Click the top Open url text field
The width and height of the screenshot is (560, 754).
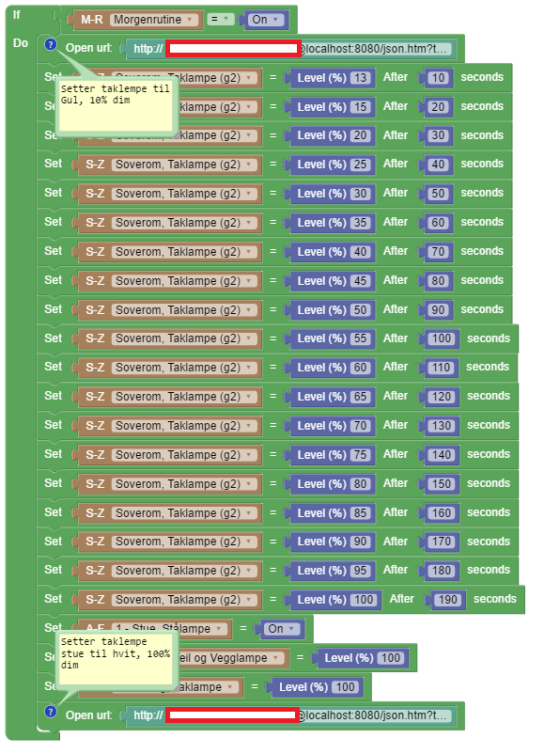(x=289, y=49)
